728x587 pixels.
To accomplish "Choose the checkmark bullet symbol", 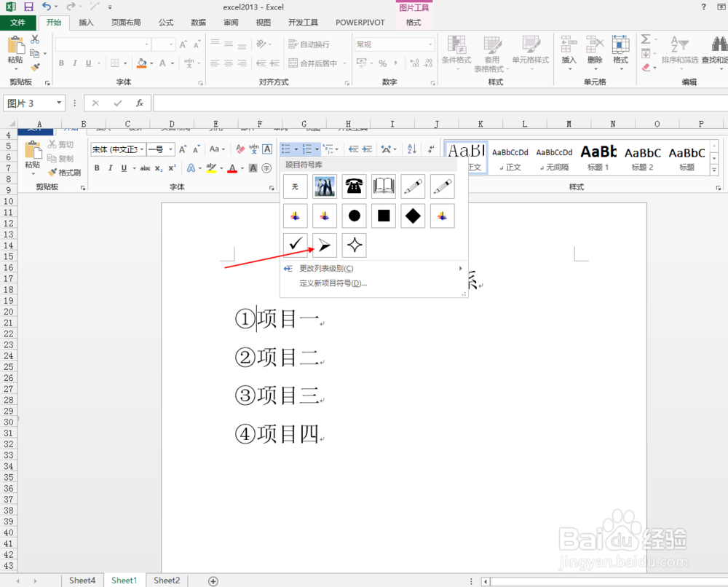I will click(295, 245).
